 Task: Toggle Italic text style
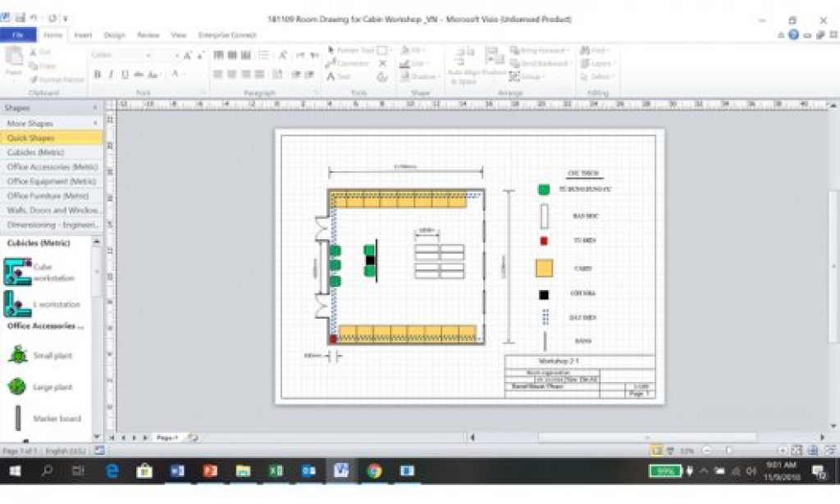pyautogui.click(x=112, y=75)
